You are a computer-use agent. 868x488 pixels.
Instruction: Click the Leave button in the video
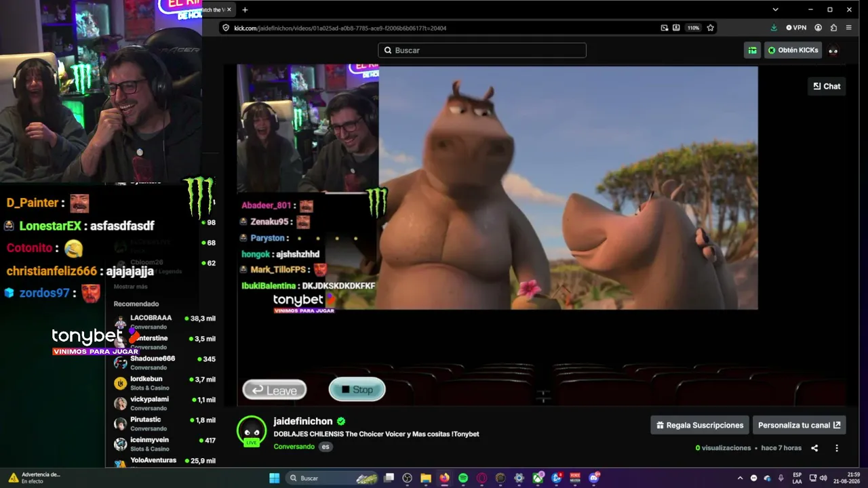tap(275, 390)
